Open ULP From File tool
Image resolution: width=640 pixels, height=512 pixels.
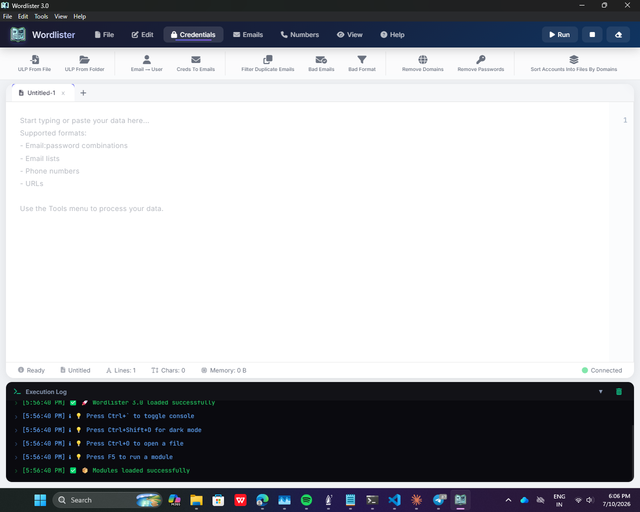[x=34, y=63]
